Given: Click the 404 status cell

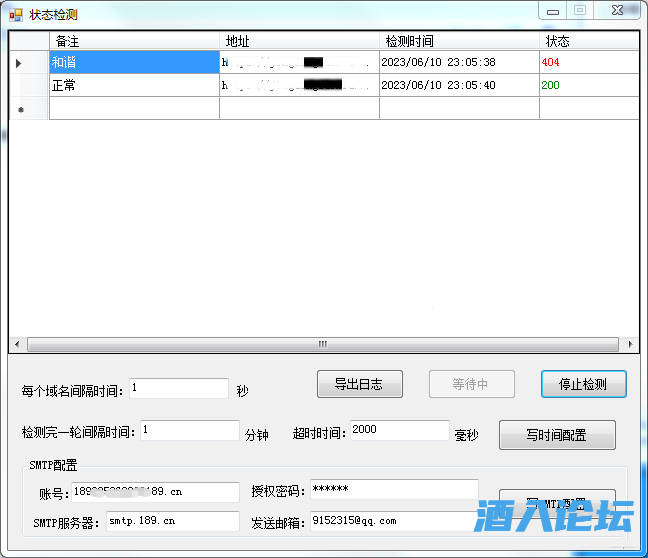Looking at the screenshot, I should [589, 62].
